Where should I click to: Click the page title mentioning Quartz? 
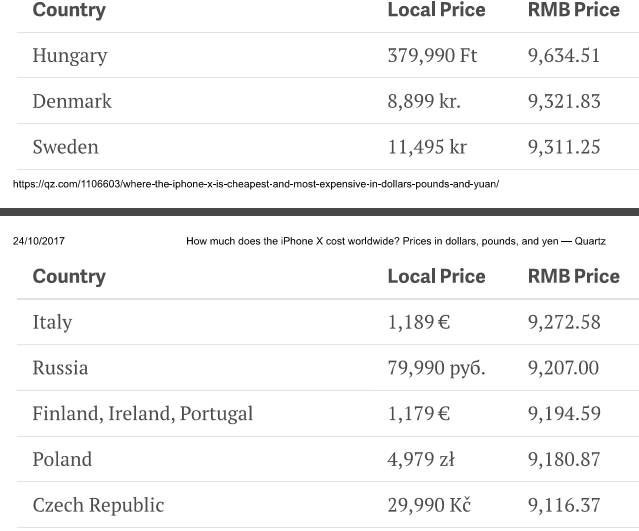395,241
